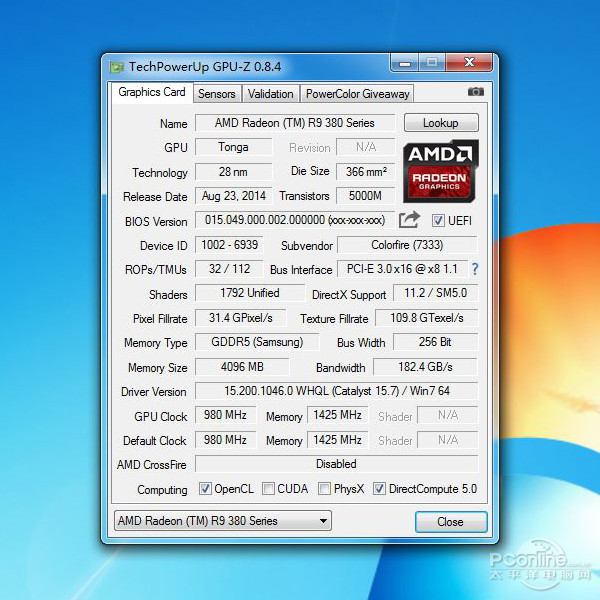Click the Device ID value 1002 - 6939

tap(229, 245)
